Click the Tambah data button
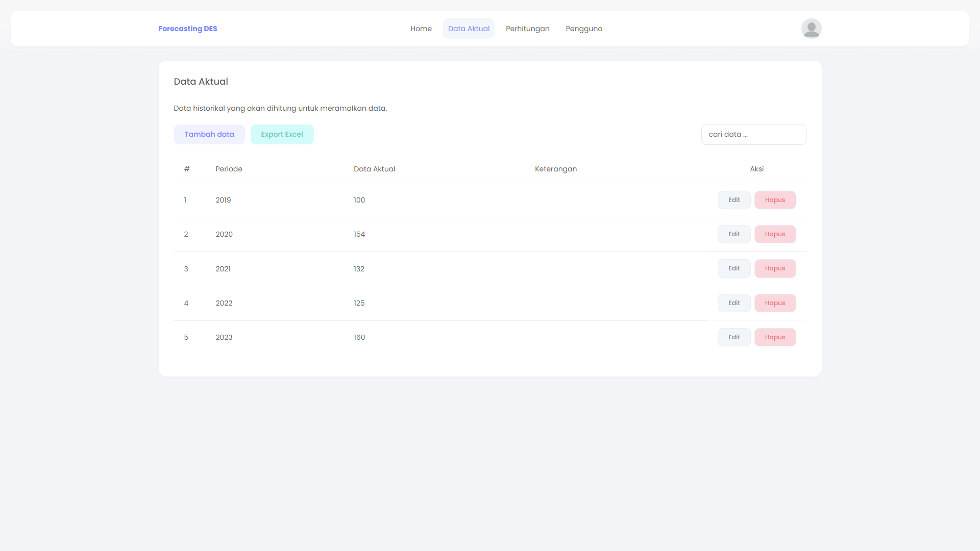This screenshot has width=980, height=551. [x=209, y=134]
